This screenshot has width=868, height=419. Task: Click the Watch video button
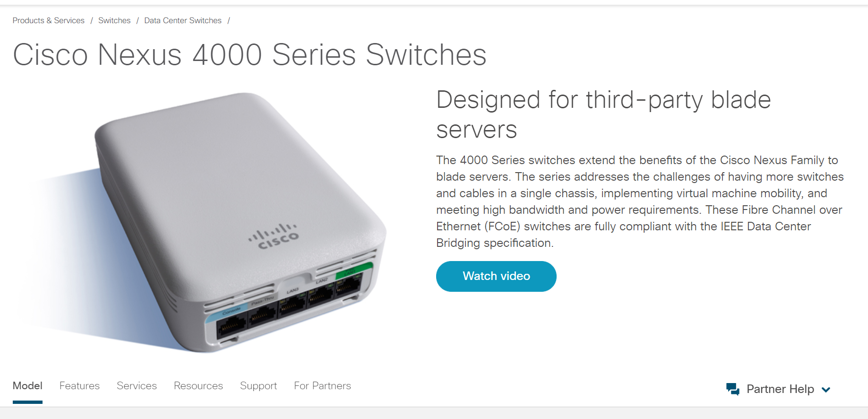pyautogui.click(x=496, y=276)
